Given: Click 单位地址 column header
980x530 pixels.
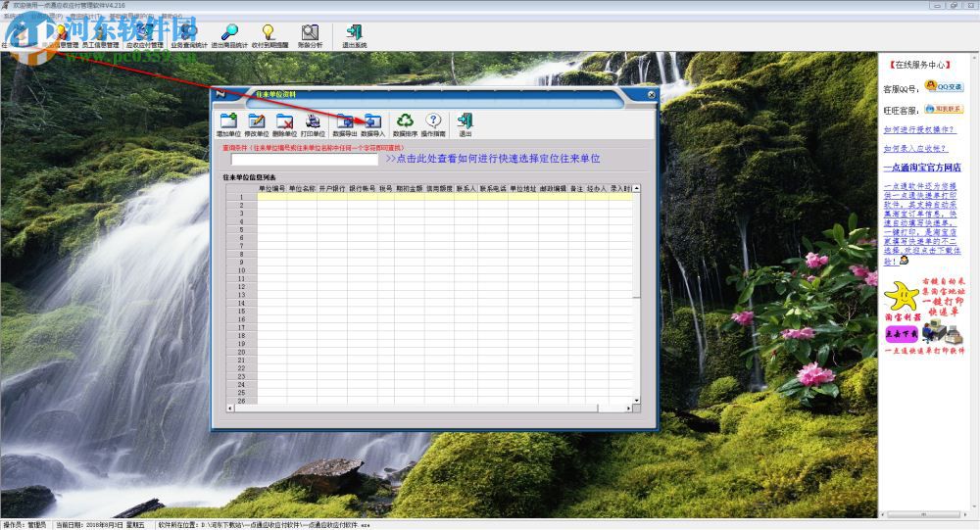Looking at the screenshot, I should pos(523,188).
